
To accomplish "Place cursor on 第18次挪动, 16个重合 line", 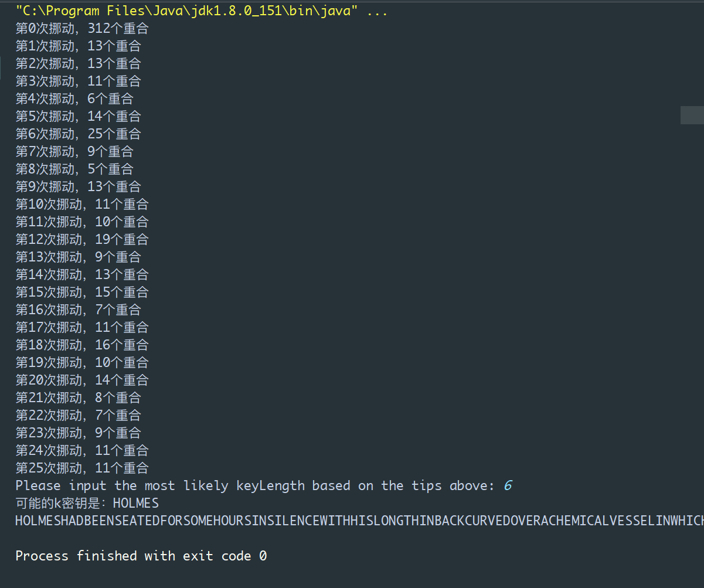I will pyautogui.click(x=82, y=345).
